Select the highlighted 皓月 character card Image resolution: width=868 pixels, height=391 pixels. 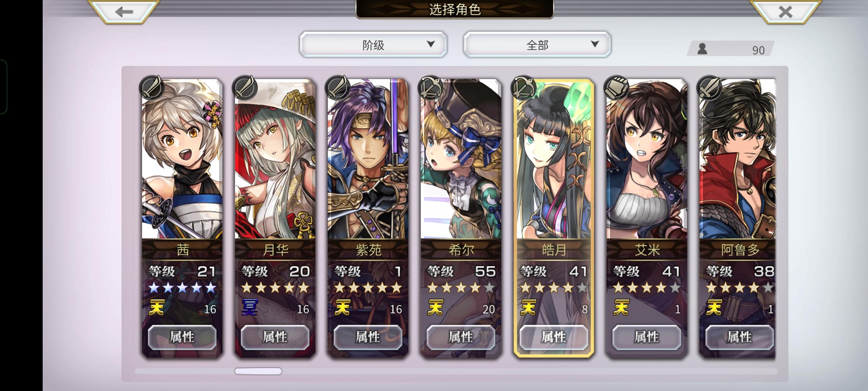pos(554,218)
